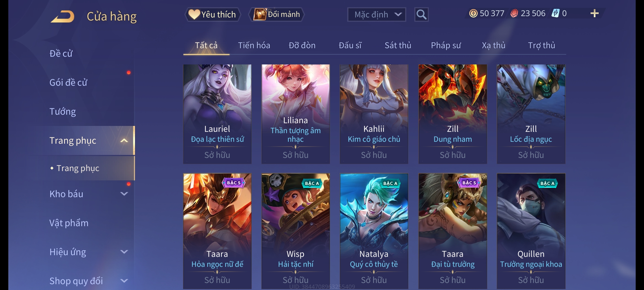The width and height of the screenshot is (644, 290).
Task: Expand the Kho báu sidebar section
Action: pos(124,194)
